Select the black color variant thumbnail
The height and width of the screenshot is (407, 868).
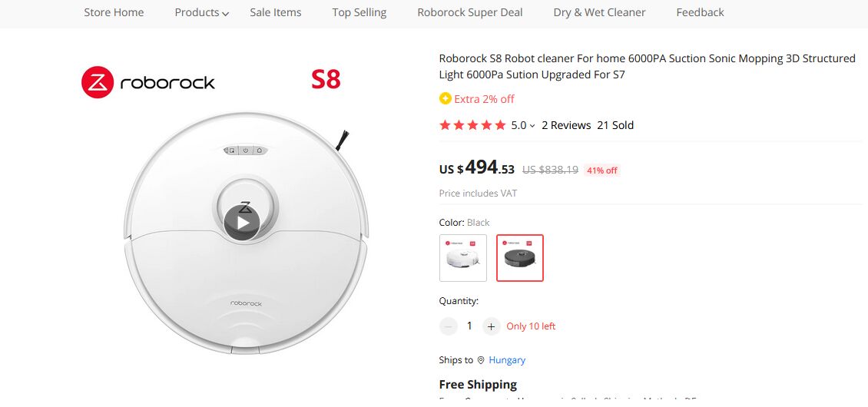click(x=520, y=258)
